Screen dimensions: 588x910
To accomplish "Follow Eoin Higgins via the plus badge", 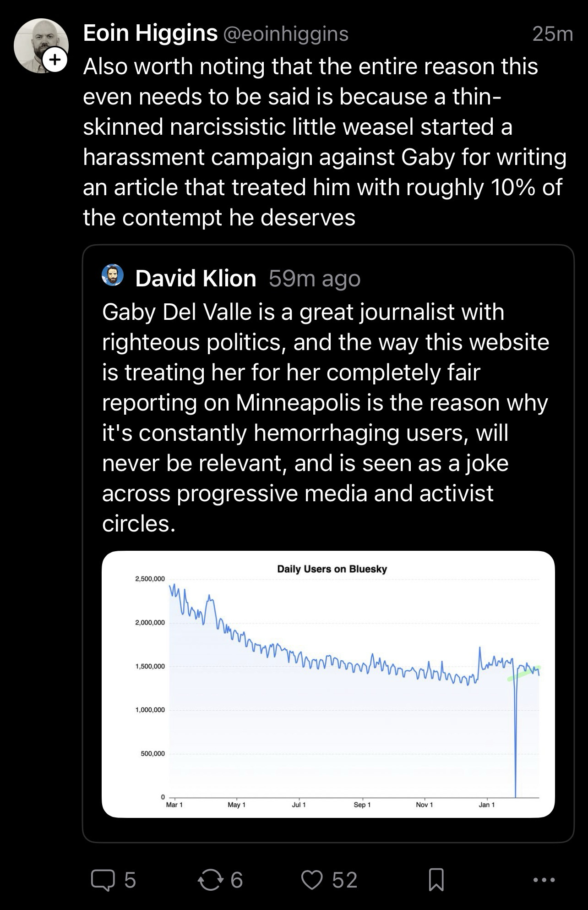I will pyautogui.click(x=55, y=60).
